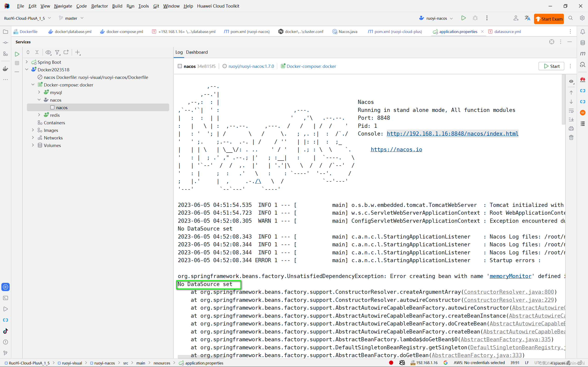This screenshot has width=588, height=367.
Task: Click the Add service plus icon
Action: point(77,52)
